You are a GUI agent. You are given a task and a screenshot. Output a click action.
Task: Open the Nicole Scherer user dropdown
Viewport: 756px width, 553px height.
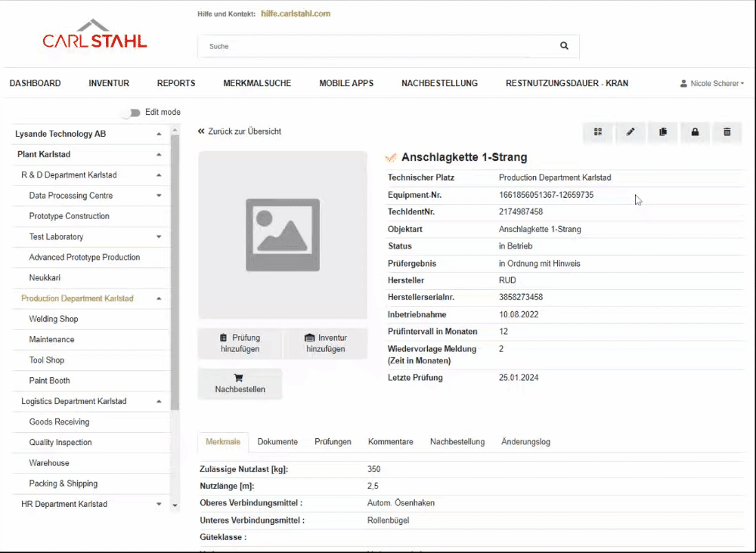click(x=712, y=84)
